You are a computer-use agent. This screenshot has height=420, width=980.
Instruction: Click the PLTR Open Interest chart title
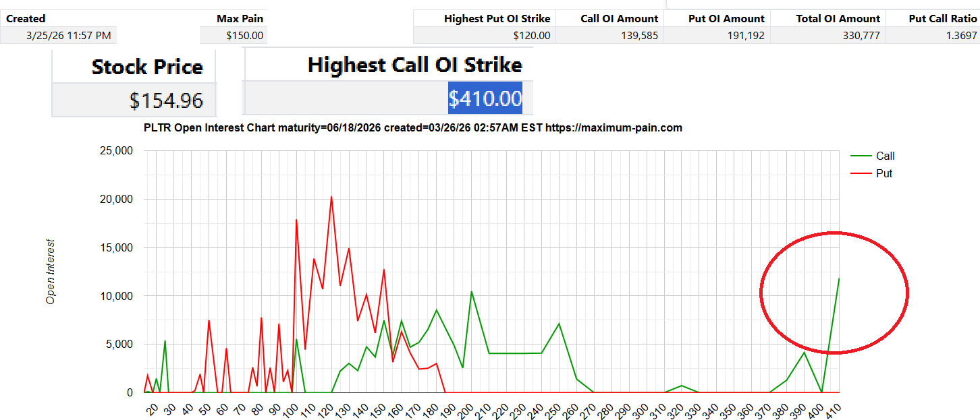[413, 127]
